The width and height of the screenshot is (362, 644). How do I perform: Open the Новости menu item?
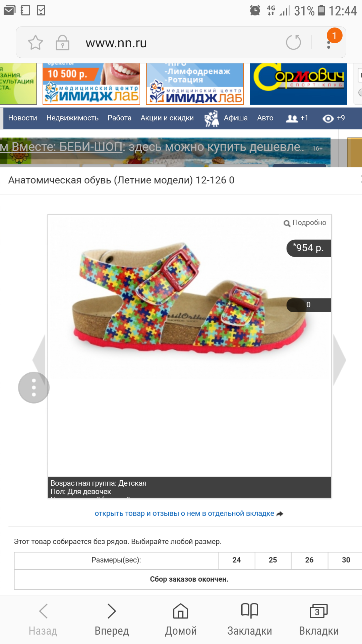click(22, 118)
